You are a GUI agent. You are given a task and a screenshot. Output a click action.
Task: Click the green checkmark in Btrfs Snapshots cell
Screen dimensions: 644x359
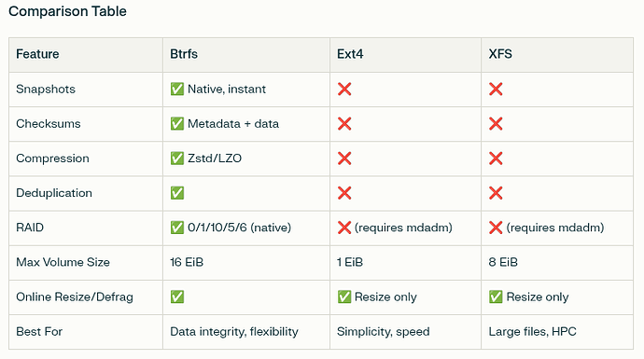(x=177, y=89)
